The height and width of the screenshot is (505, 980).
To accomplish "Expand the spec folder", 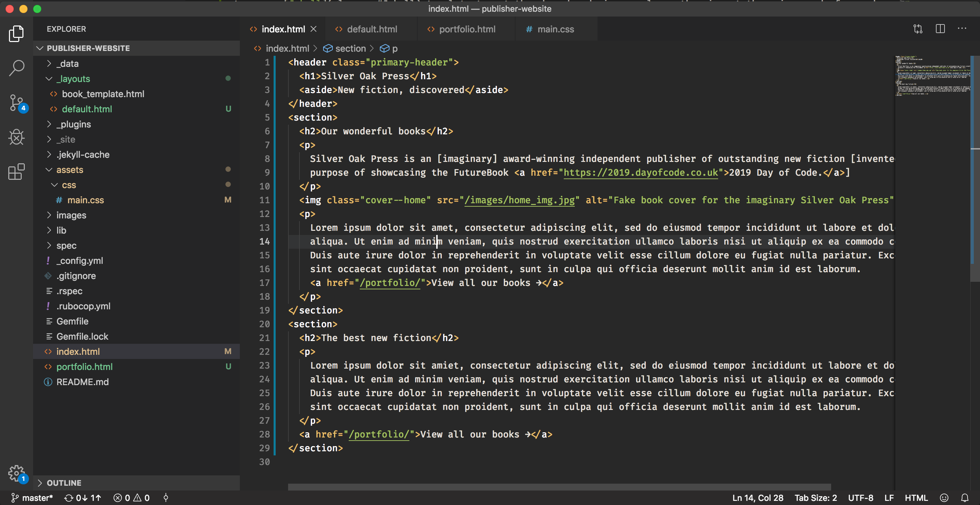I will pyautogui.click(x=136, y=245).
